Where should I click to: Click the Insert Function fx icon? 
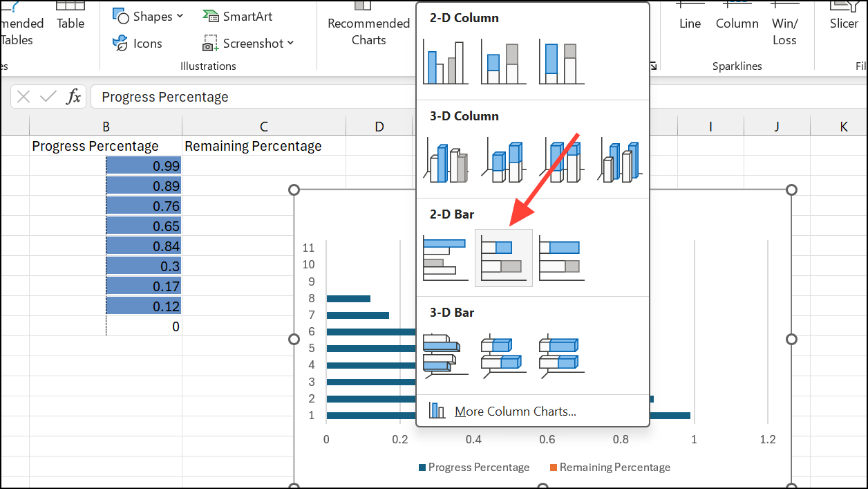click(74, 96)
